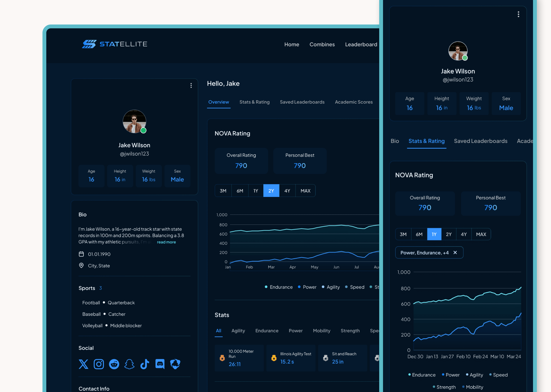Remove the Power, Endurance, +4 filter
This screenshot has width=551, height=392.
click(x=455, y=252)
